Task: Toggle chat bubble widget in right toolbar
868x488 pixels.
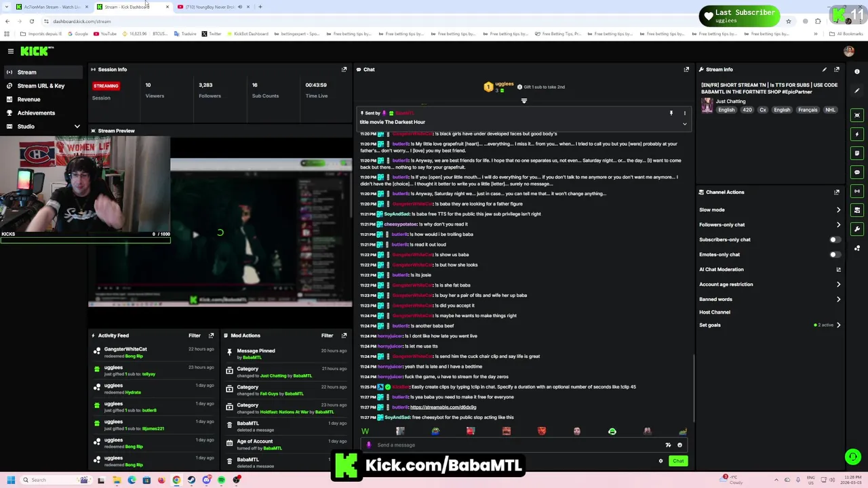Action: click(x=857, y=172)
